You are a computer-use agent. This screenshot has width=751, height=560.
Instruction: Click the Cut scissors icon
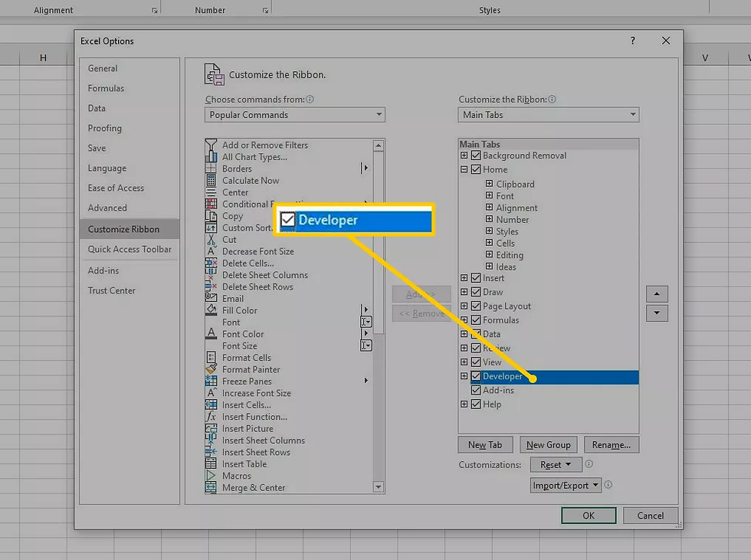tap(211, 239)
